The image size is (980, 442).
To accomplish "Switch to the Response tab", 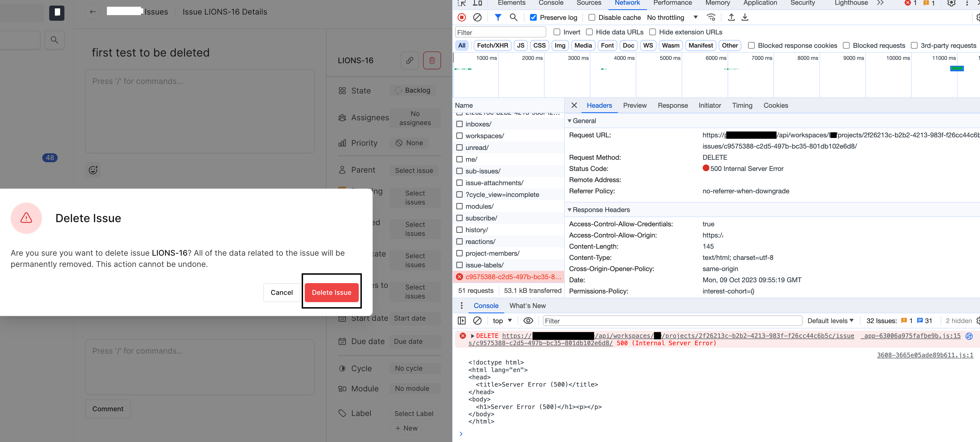I will click(673, 105).
